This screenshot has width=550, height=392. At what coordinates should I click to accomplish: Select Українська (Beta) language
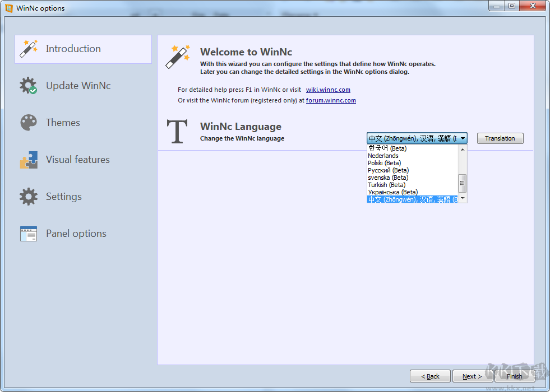coord(412,192)
